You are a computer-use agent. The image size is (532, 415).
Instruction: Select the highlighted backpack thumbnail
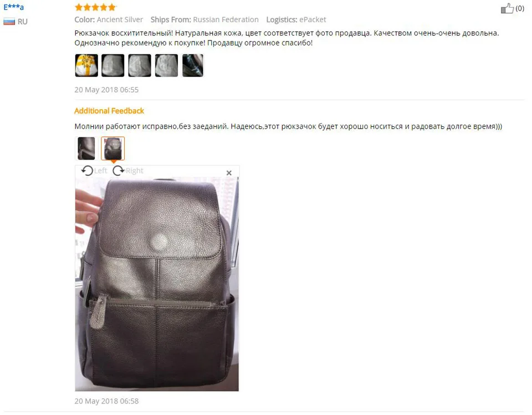coord(113,148)
